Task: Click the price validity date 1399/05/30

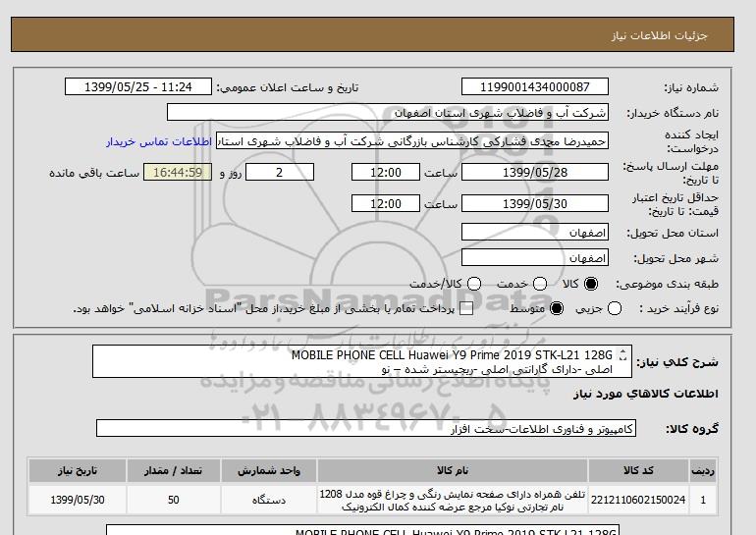Action: point(535,203)
